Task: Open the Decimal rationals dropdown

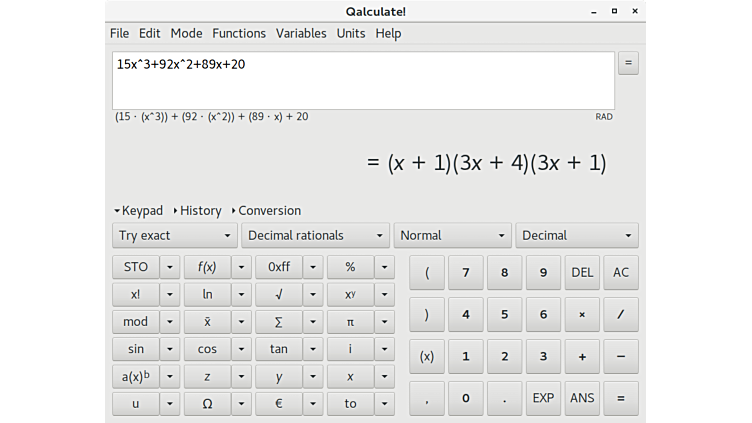Action: (316, 236)
